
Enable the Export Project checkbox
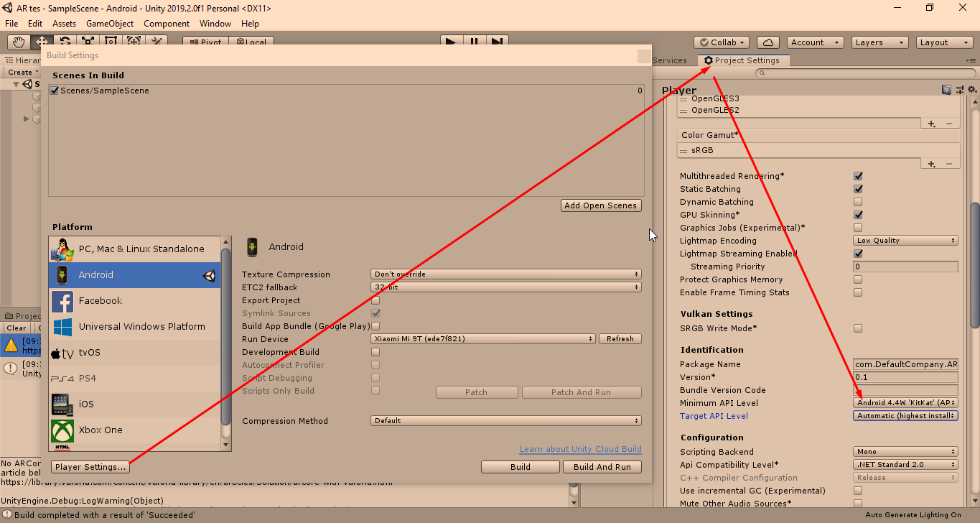(375, 300)
